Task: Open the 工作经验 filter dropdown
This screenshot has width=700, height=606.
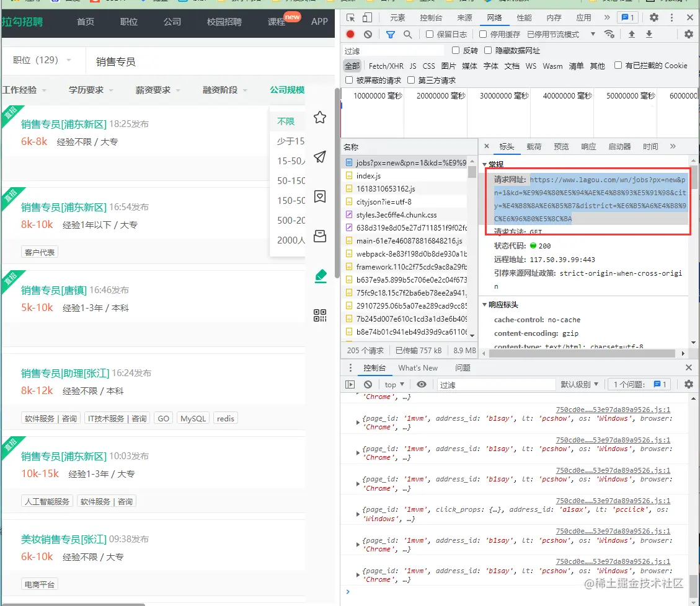Action: [24, 90]
